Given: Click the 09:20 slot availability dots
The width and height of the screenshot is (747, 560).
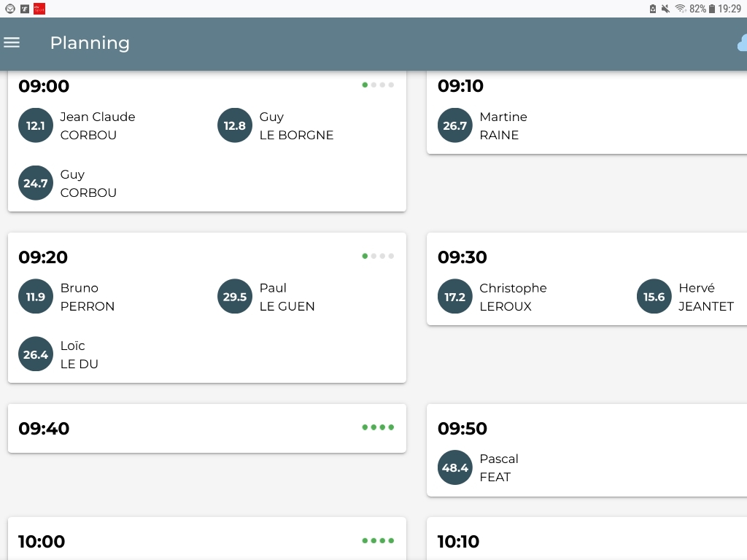Looking at the screenshot, I should (x=378, y=257).
